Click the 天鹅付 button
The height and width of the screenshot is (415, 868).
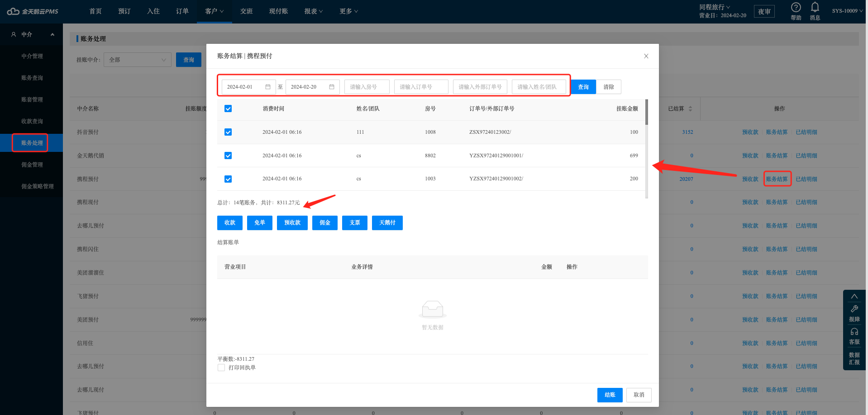click(x=387, y=223)
